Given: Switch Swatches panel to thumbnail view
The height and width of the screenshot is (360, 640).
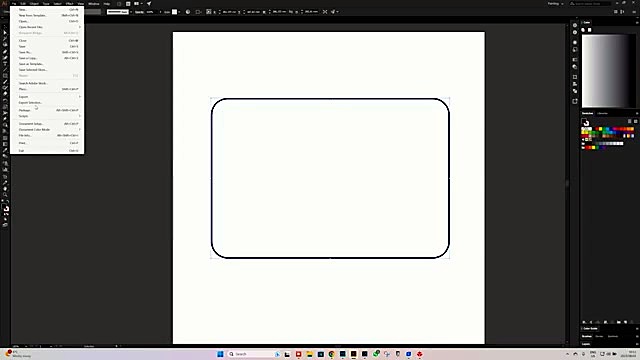Looking at the screenshot, I should click(635, 121).
